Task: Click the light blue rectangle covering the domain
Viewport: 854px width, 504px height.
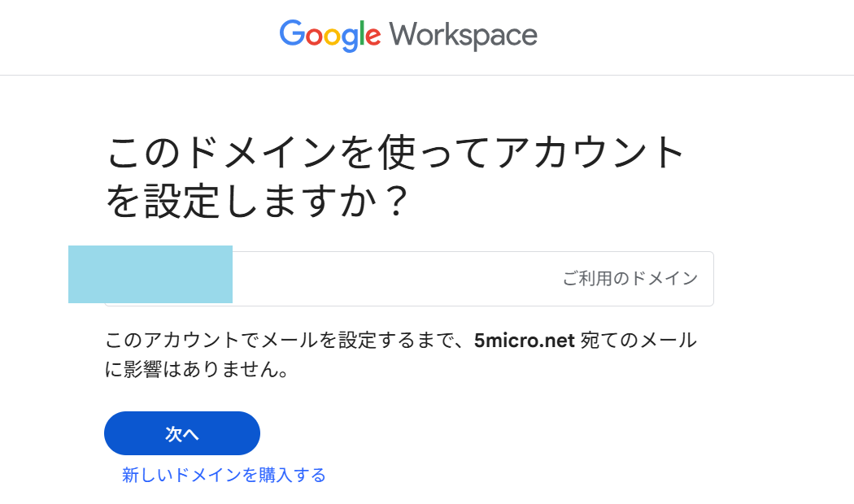Action: [x=150, y=274]
